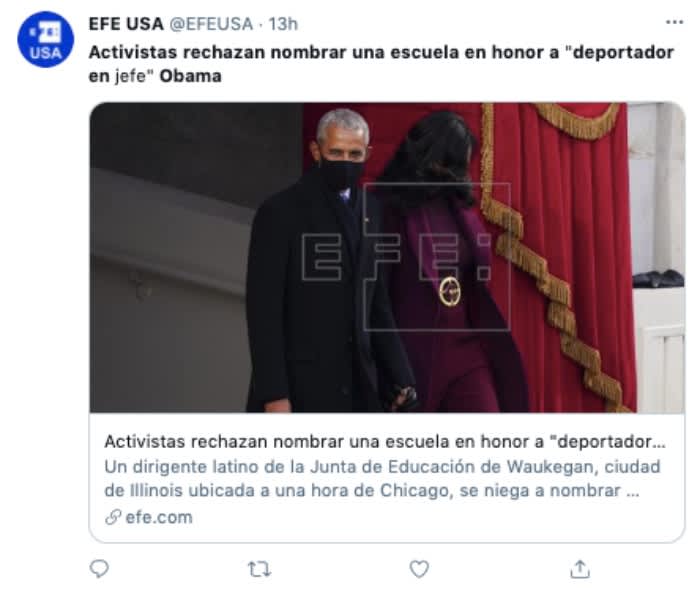700x591 pixels.
Task: Click the bold word Obama in the tweet text
Action: (191, 76)
